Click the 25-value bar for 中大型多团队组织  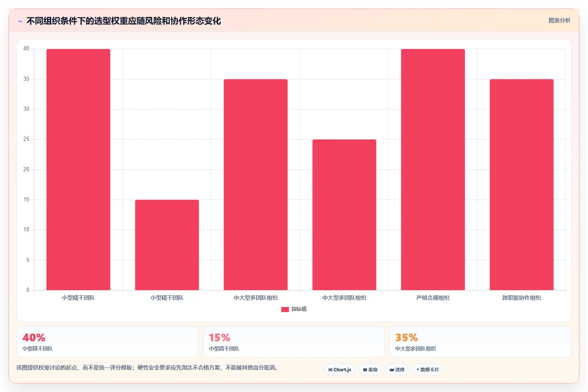pos(344,215)
